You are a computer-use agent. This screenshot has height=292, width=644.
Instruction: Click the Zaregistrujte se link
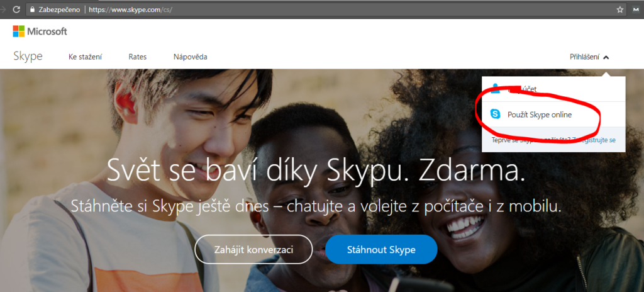click(x=595, y=140)
